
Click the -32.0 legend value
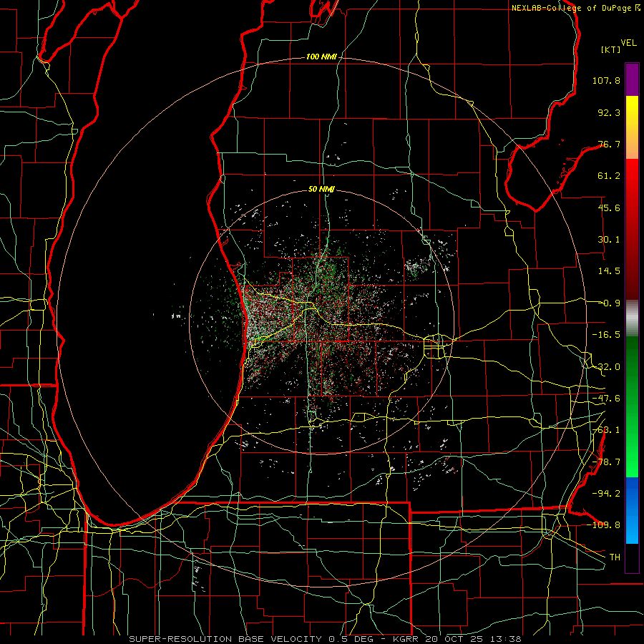pyautogui.click(x=606, y=367)
